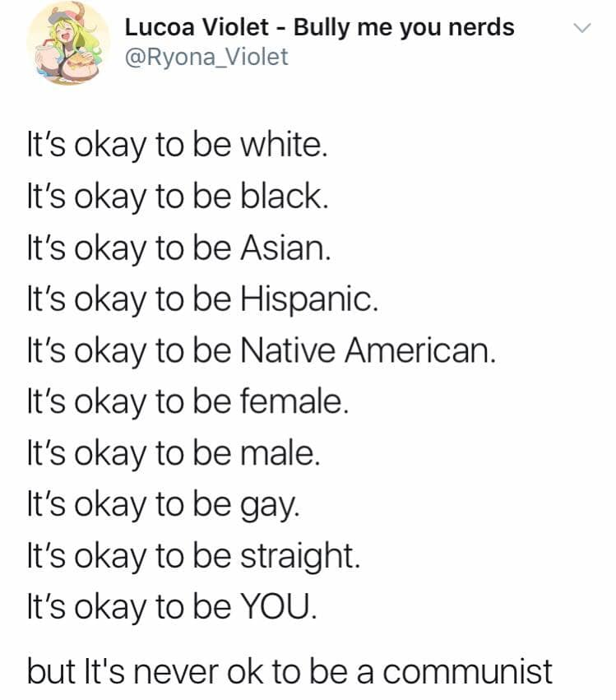Select the line "It's okay to be white."
The width and height of the screenshot is (616, 700).
tap(177, 146)
